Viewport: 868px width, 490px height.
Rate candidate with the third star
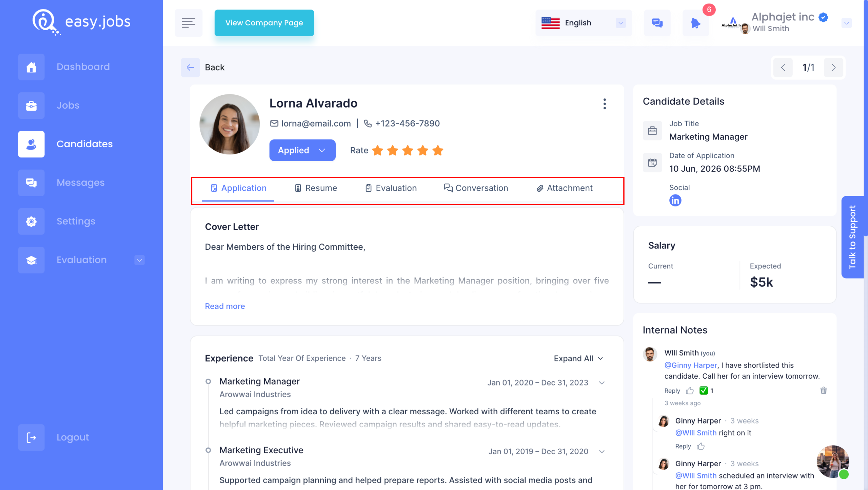pyautogui.click(x=408, y=150)
